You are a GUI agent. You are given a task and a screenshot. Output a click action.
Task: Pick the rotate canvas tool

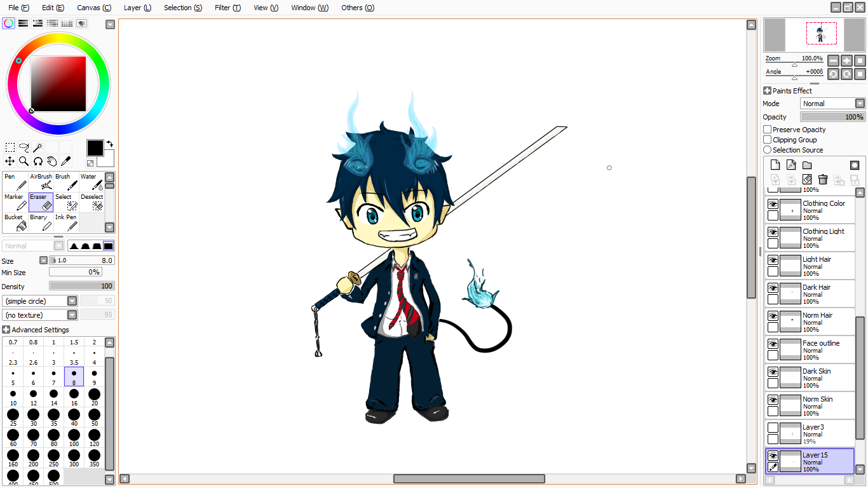coord(38,161)
